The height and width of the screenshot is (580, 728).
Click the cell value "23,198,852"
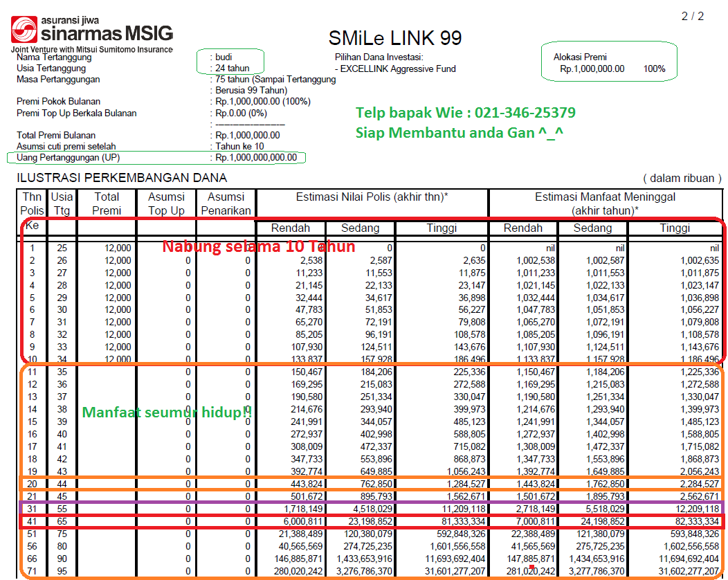(370, 521)
